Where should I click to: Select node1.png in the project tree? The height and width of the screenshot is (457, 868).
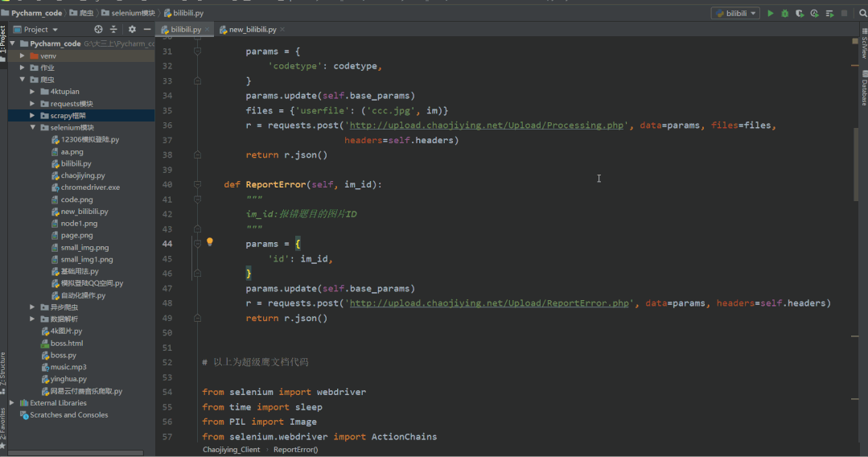79,223
